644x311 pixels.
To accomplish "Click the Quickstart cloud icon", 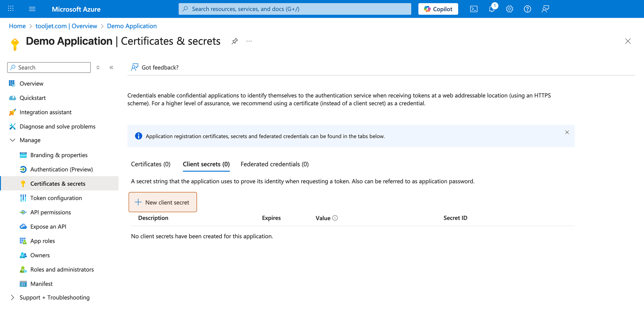I will 12,98.
